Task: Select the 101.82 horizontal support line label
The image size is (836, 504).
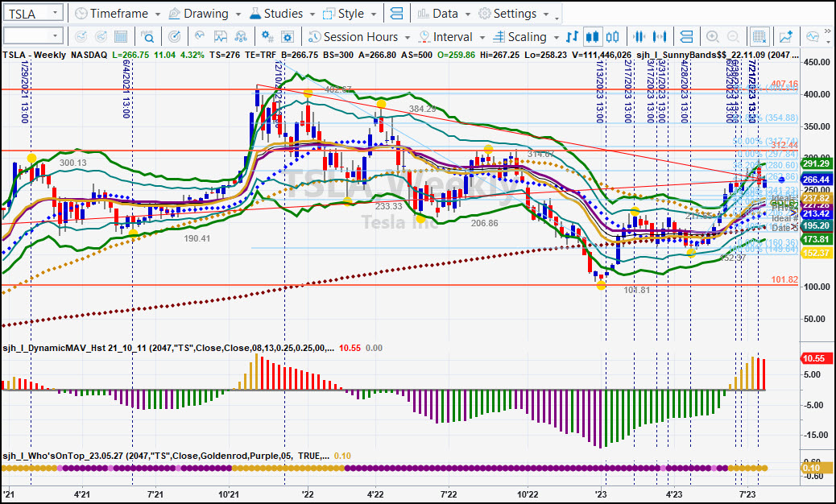Action: click(784, 279)
